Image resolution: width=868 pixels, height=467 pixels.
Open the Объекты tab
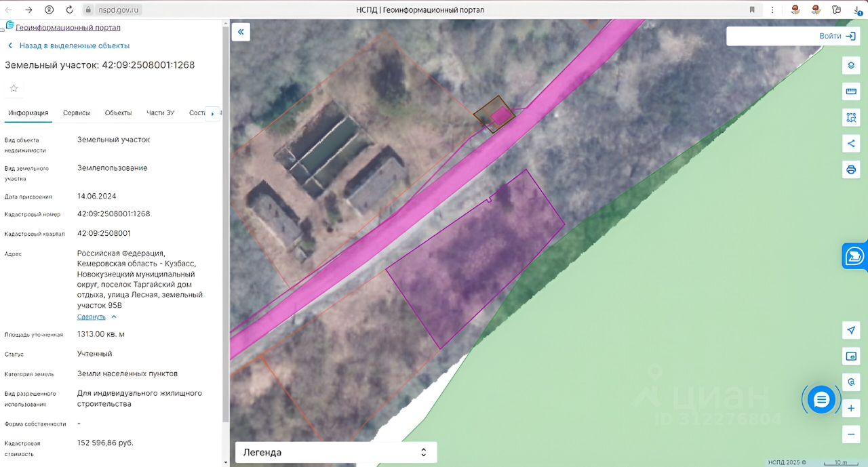click(118, 113)
